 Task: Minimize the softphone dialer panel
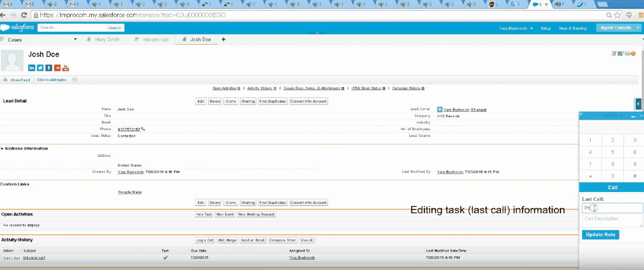tap(633, 117)
